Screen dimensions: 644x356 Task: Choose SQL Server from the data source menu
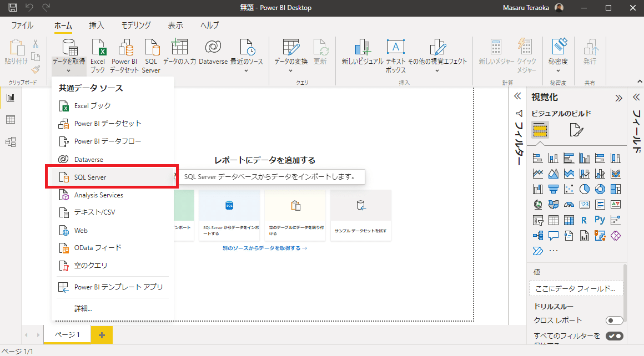[x=112, y=177]
